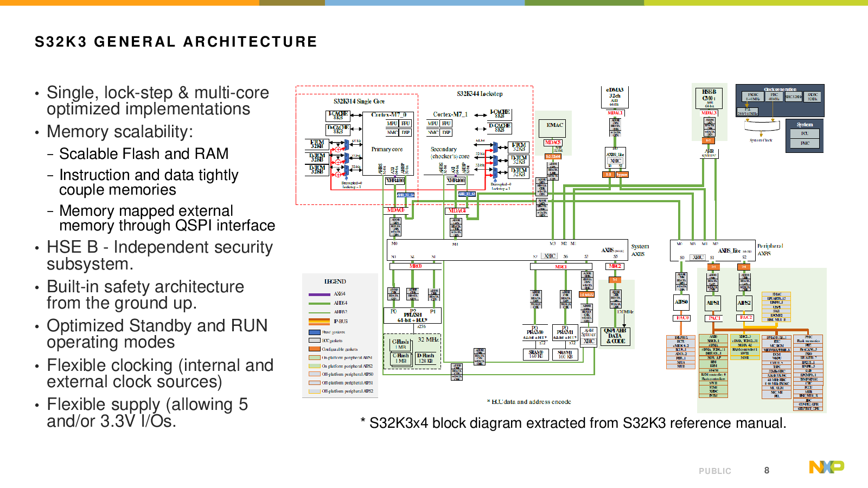Viewport: 868px width, 488px height.
Task: Click the 'Flexible clocking' bullet
Action: [160, 373]
